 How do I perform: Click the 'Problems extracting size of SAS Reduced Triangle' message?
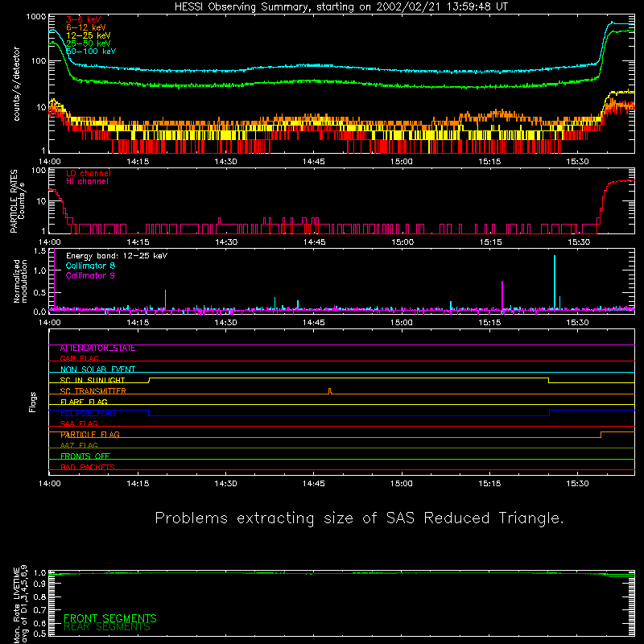(359, 518)
